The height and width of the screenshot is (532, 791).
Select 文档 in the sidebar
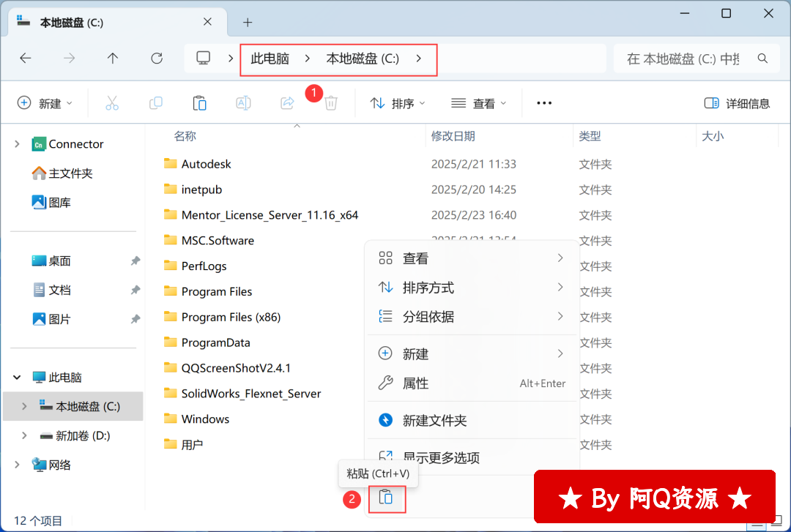click(x=51, y=290)
